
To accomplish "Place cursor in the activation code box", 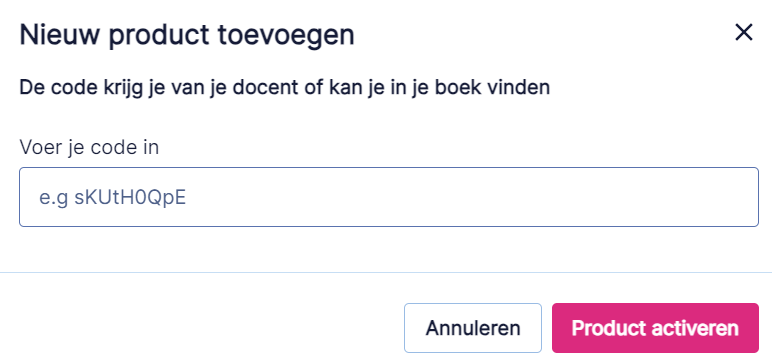I will (x=389, y=197).
